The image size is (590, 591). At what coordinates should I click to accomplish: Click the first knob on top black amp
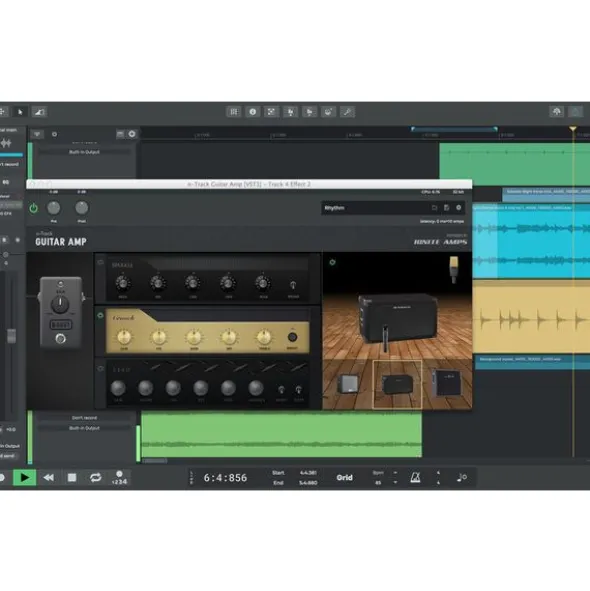pos(123,283)
